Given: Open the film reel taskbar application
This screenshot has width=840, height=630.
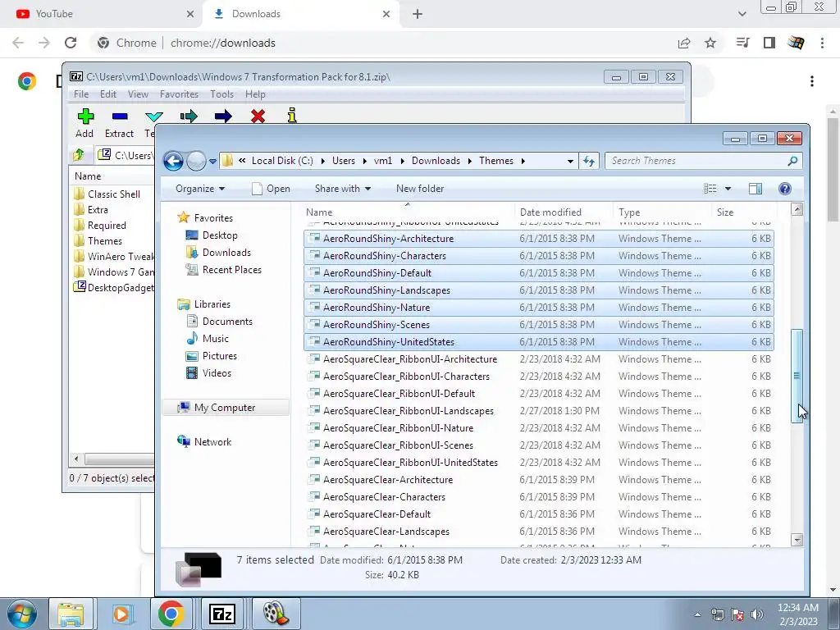Looking at the screenshot, I should tap(276, 614).
